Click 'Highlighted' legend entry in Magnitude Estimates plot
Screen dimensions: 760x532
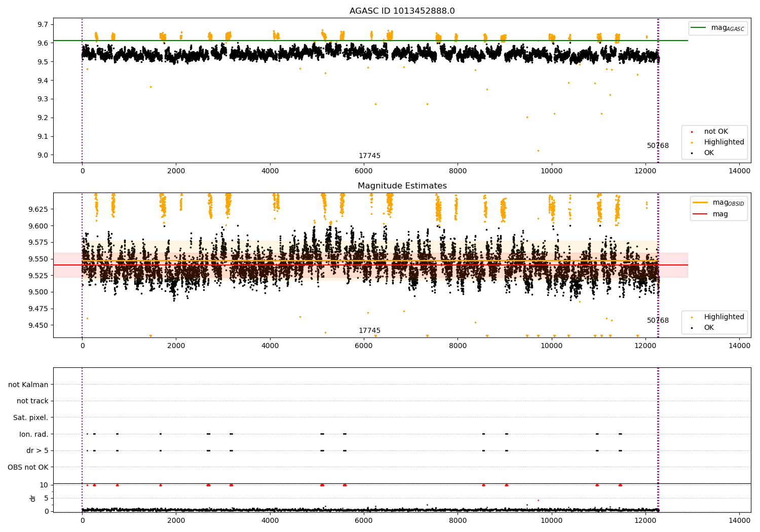(724, 317)
